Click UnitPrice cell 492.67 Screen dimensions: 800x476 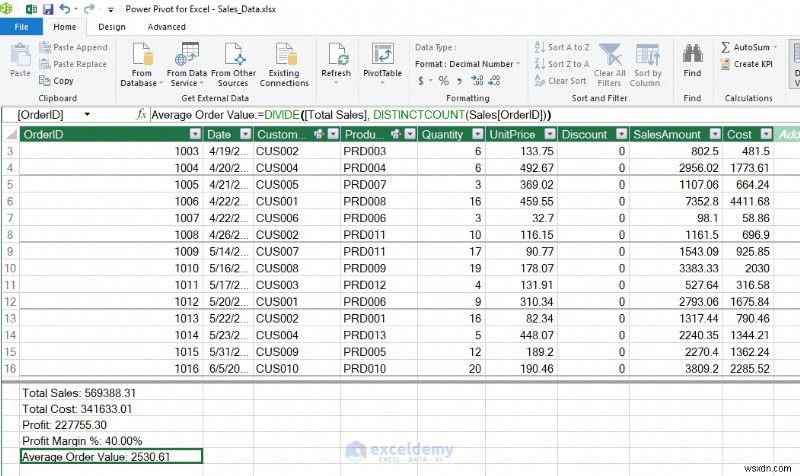coord(521,168)
